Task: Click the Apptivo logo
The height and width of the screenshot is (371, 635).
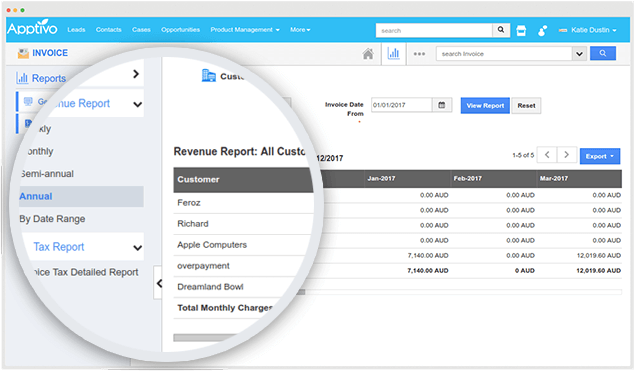Action: [32, 28]
